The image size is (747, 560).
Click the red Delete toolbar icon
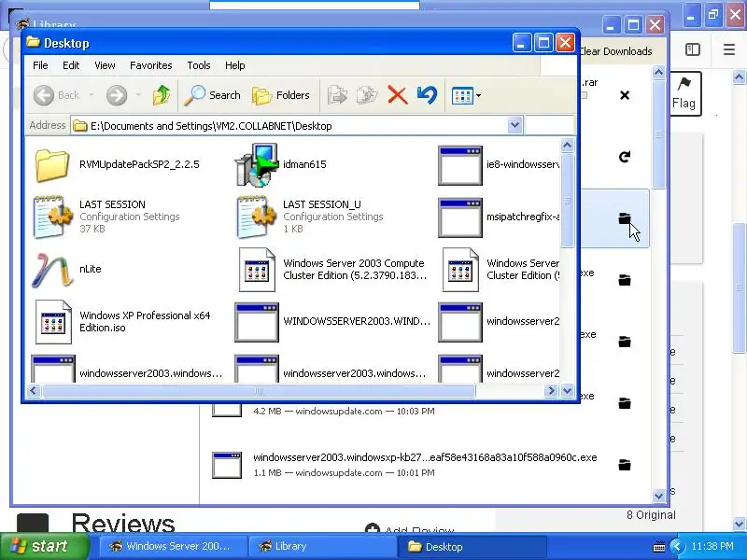(398, 95)
